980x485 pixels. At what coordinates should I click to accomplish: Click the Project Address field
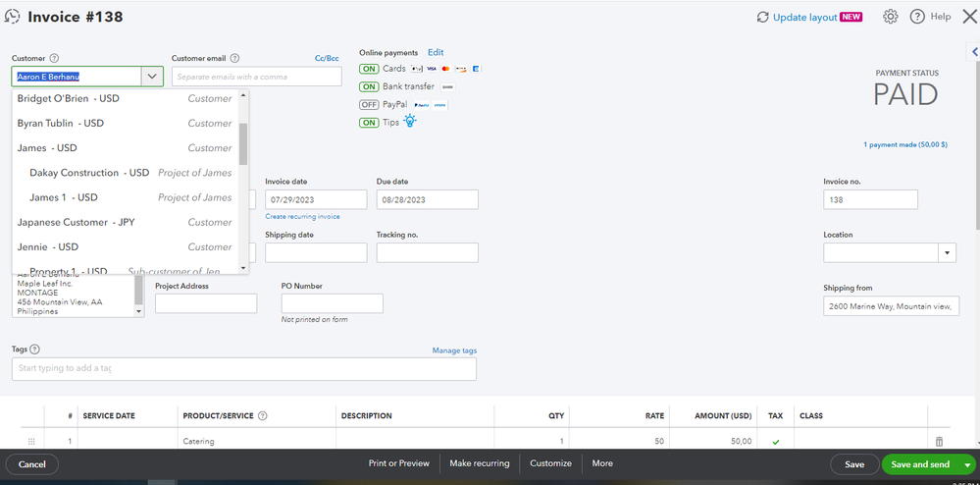point(206,303)
